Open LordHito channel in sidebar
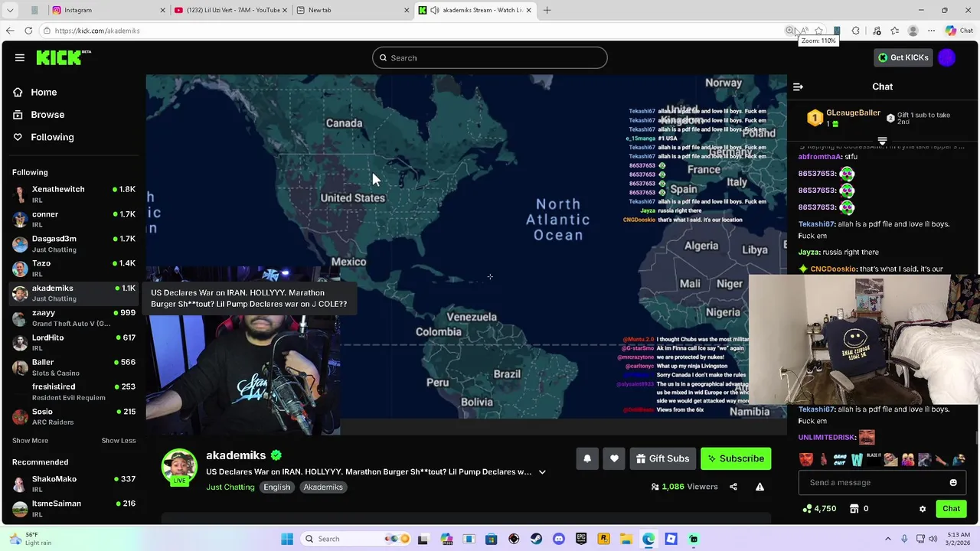Viewport: 980px width, 551px height. tap(73, 343)
